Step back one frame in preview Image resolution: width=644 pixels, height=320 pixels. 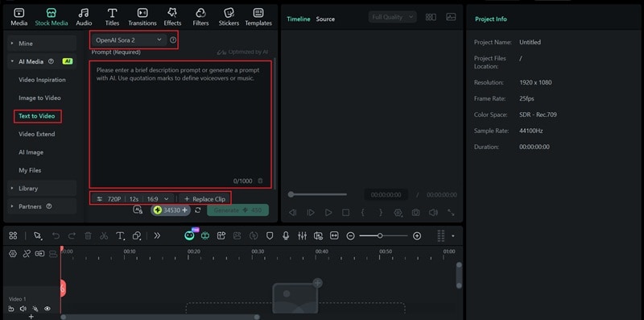pos(292,213)
